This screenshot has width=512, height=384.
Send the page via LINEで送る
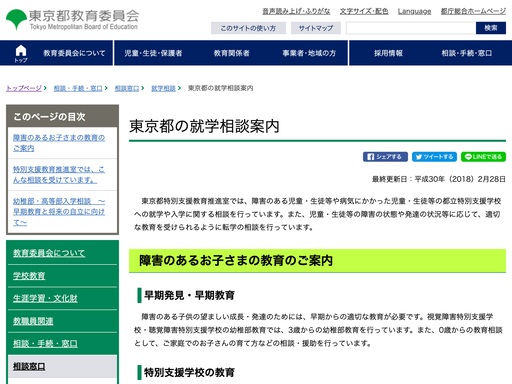(483, 157)
